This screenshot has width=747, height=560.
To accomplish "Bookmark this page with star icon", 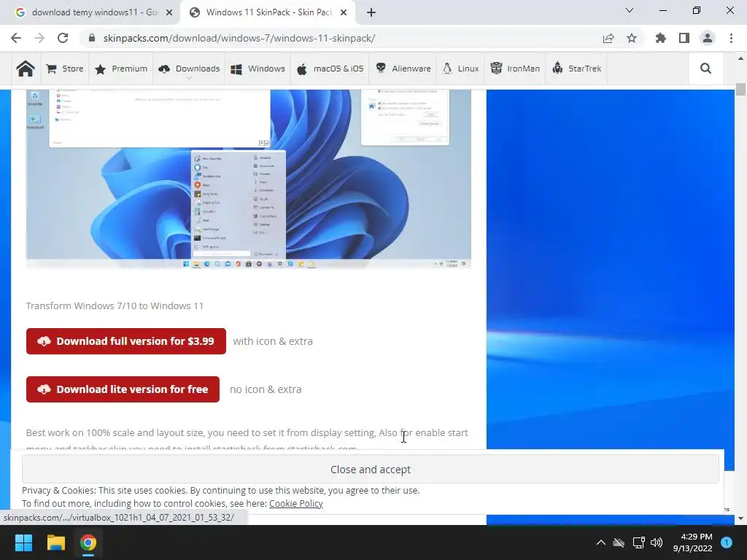I will click(x=632, y=38).
